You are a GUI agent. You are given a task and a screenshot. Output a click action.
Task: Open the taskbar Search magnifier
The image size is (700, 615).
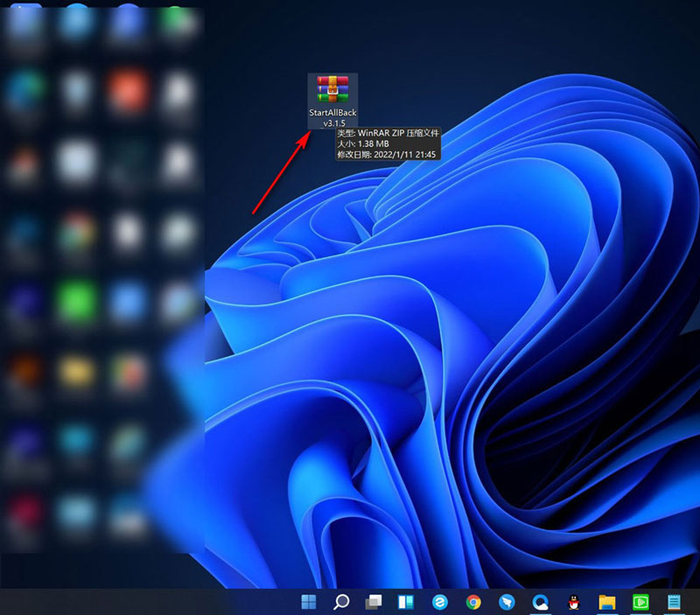point(342,602)
